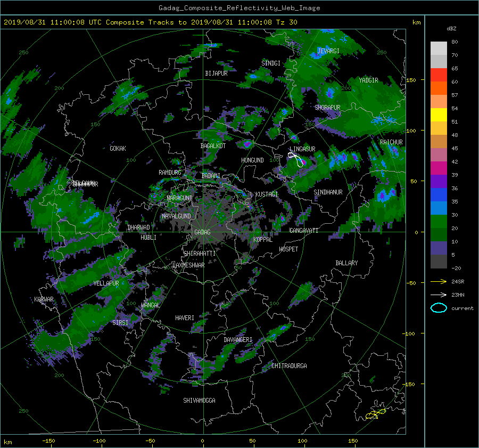Screen dimensions: 479x448
Task: Click the GANGAVATI city label
Action: (304, 231)
